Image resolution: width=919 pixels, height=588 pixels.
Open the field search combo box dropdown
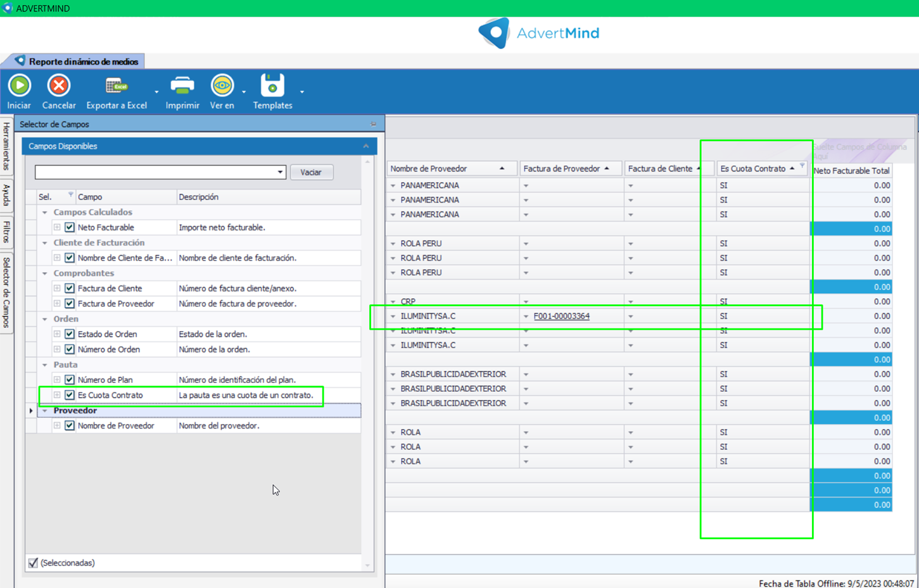coord(280,172)
